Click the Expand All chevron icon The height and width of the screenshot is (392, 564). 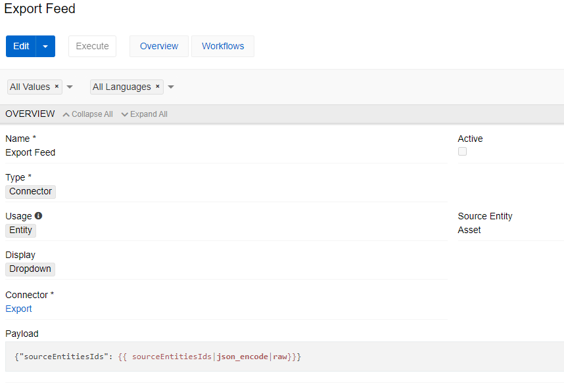point(125,114)
